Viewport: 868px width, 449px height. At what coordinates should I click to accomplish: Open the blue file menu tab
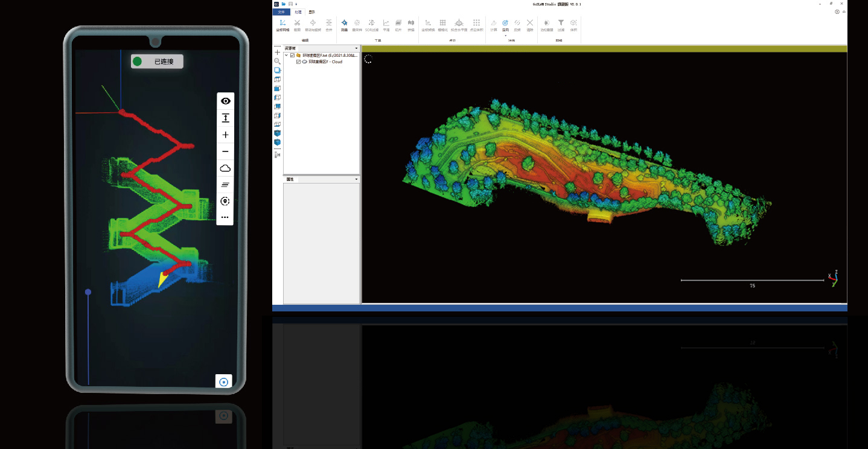[281, 12]
